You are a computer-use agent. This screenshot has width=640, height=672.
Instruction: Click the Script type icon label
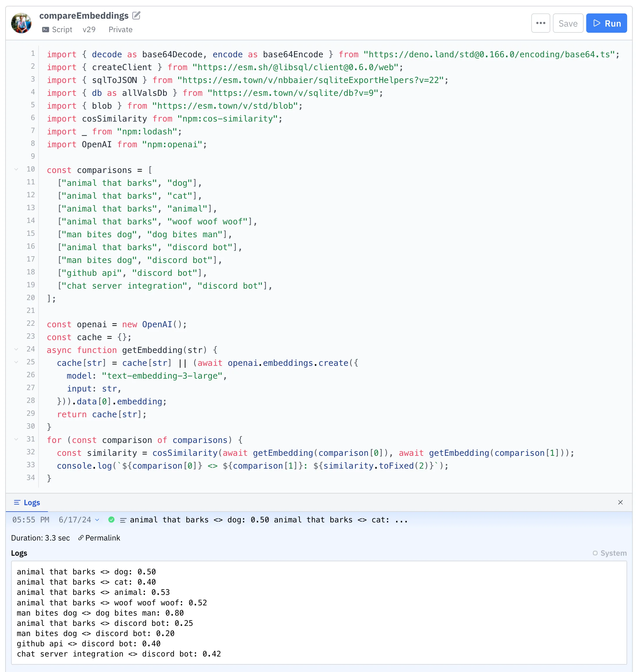(57, 30)
